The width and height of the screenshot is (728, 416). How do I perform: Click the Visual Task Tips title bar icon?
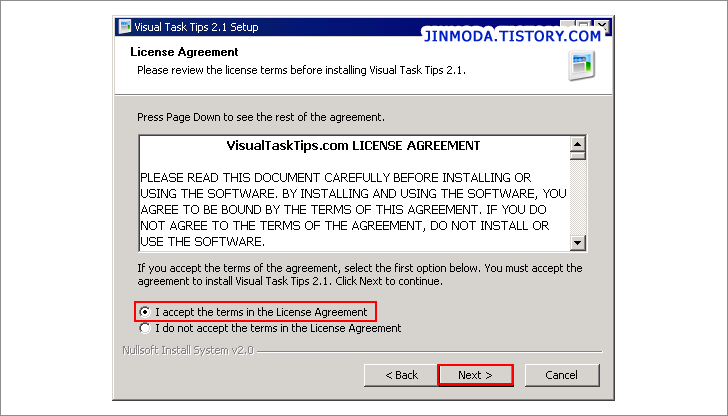(x=124, y=27)
